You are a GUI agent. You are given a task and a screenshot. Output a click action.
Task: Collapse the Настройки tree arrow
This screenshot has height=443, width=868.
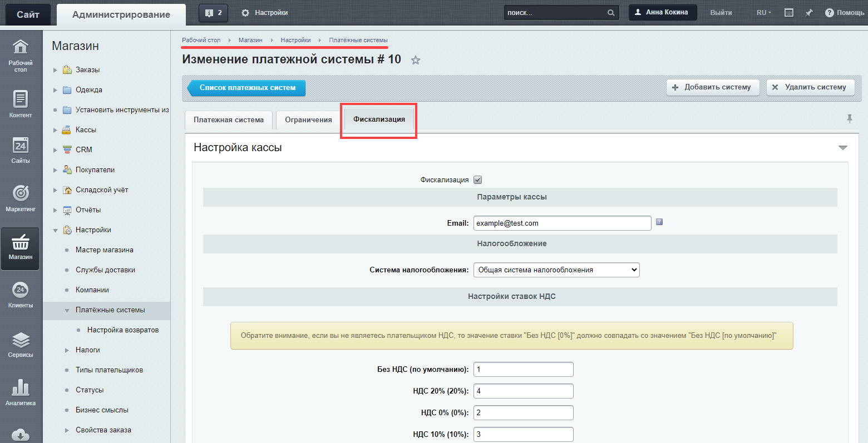point(55,230)
